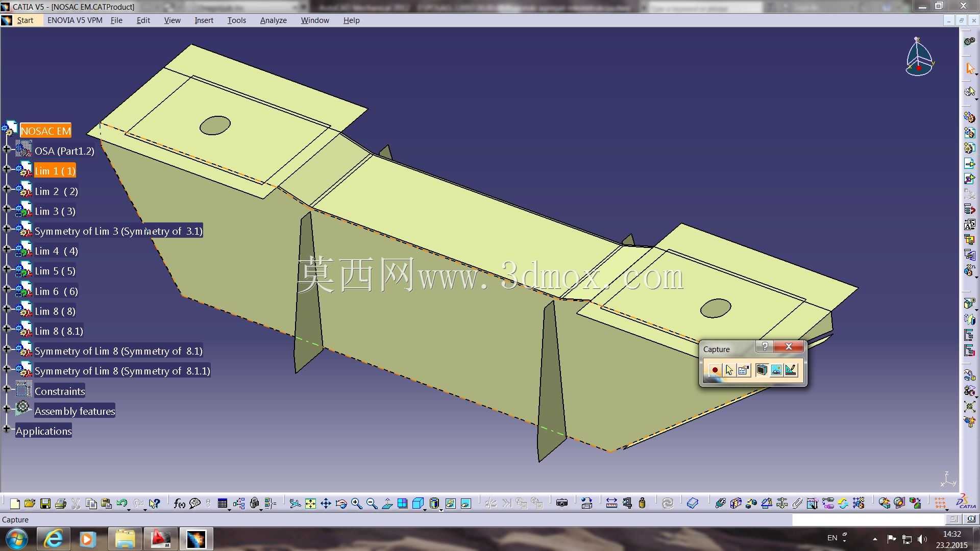Start recording in the Capture dialog
Viewport: 980px width, 551px height.
pos(715,370)
